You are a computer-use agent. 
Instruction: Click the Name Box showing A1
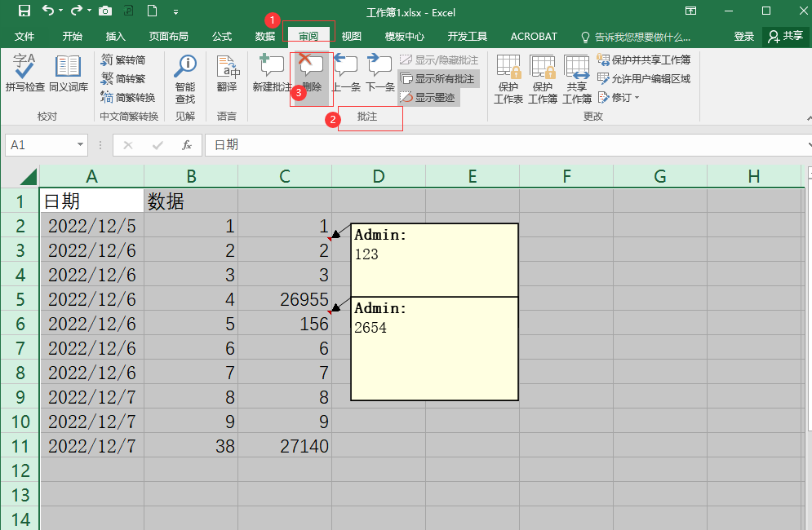40,145
